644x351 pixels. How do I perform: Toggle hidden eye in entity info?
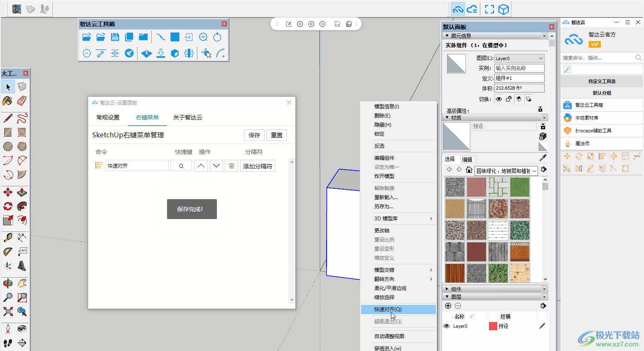(x=499, y=99)
